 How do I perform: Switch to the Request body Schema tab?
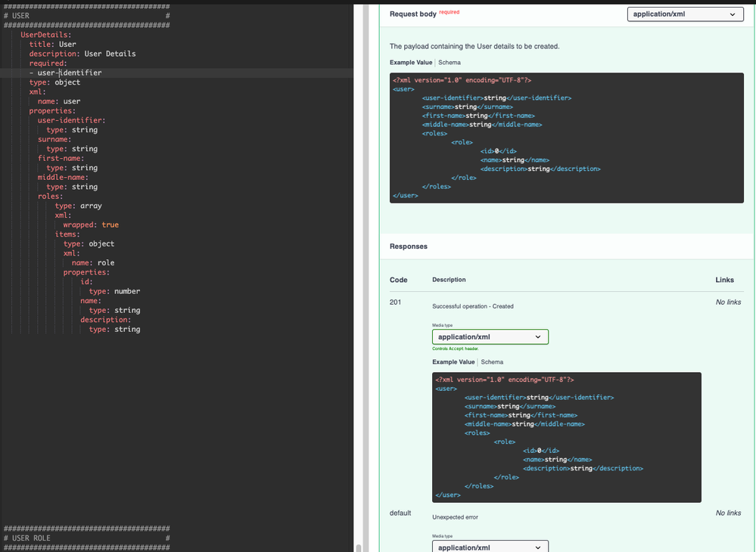(x=449, y=63)
